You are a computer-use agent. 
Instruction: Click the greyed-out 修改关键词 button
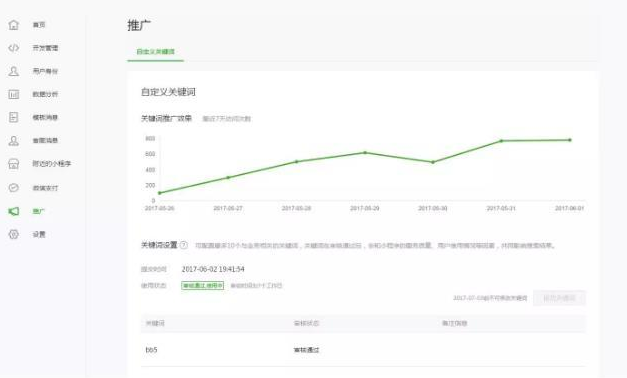[559, 298]
